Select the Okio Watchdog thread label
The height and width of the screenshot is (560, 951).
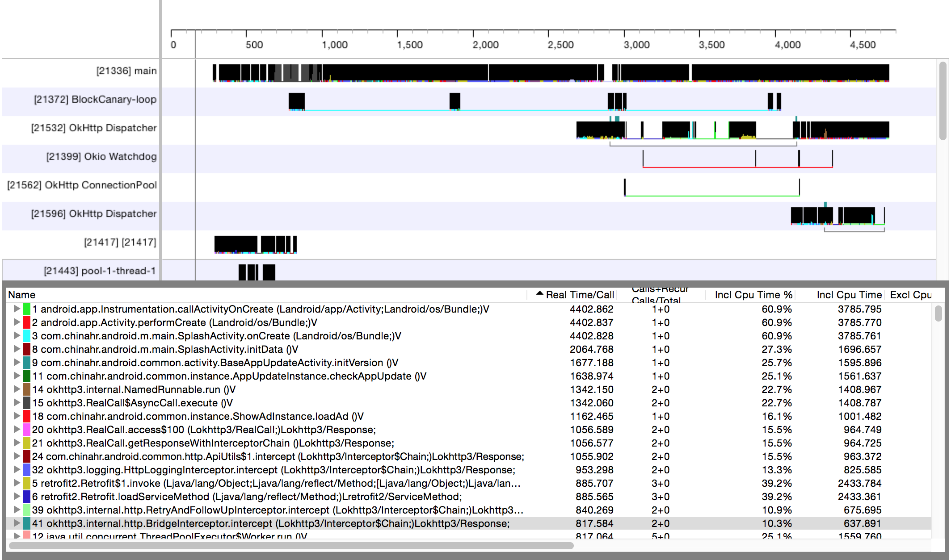101,156
